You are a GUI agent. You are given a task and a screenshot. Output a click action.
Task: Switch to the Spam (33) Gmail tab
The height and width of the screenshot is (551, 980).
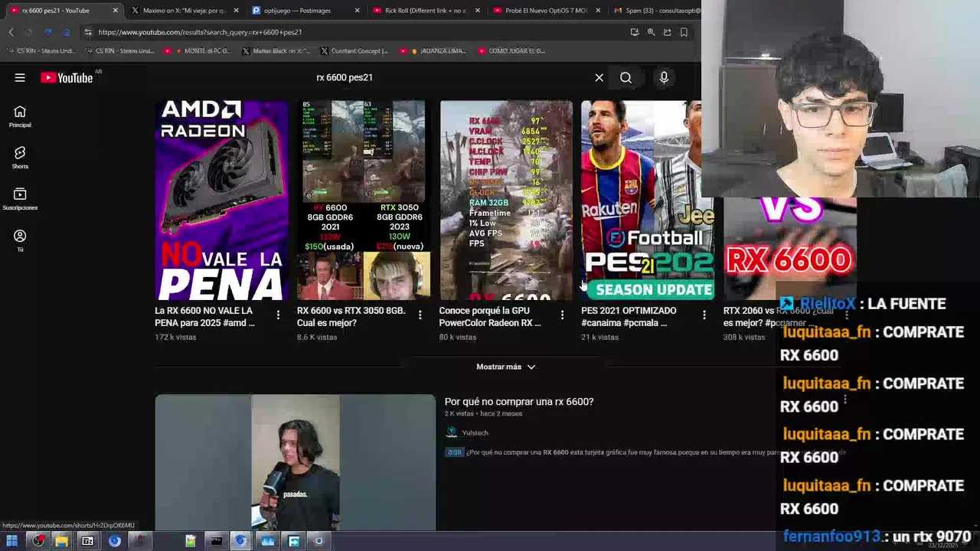coord(657,11)
